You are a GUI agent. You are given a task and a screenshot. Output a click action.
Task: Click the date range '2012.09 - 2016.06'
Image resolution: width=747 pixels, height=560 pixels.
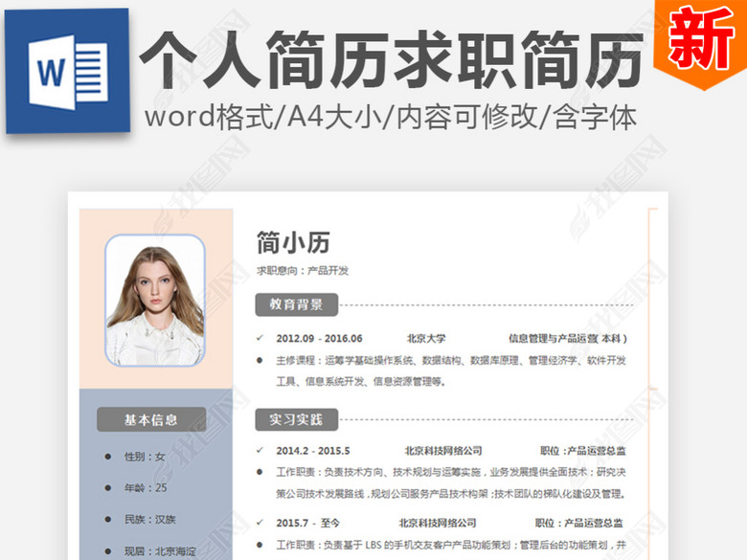pos(319,339)
